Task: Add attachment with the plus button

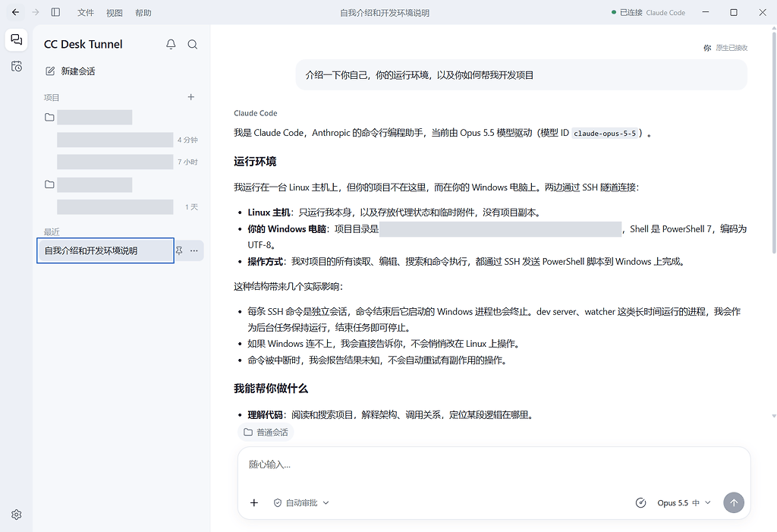Action: 254,502
